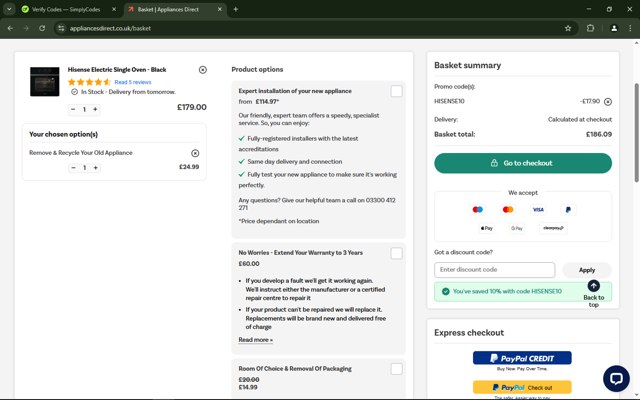640x400 pixels.
Task: Check out with yellow PayPal button
Action: pyautogui.click(x=522, y=387)
